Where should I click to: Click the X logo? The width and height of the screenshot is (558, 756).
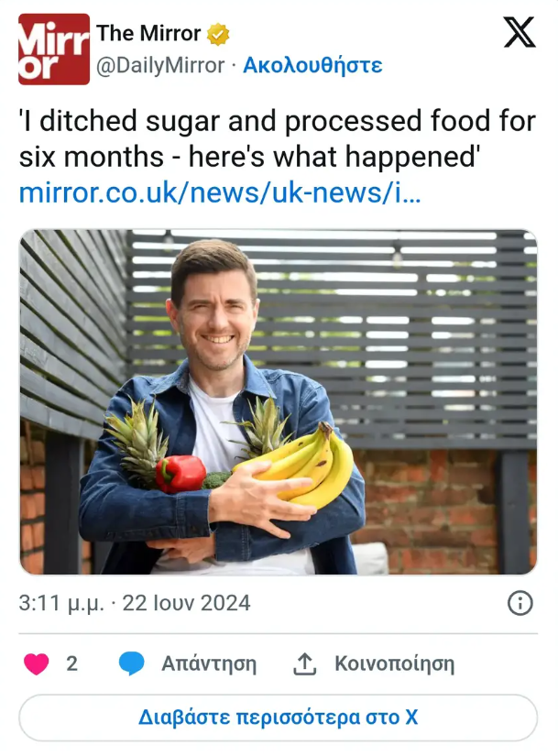(520, 34)
